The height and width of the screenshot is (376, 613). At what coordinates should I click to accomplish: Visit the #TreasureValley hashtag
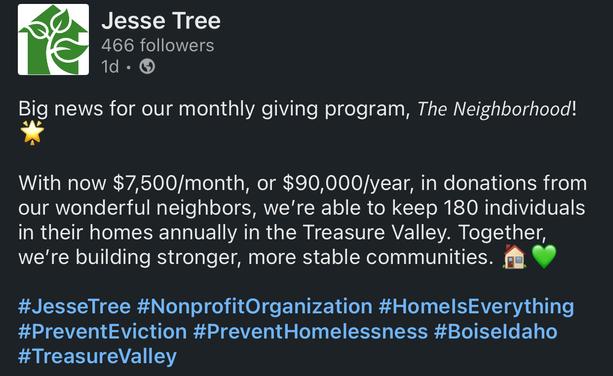click(97, 356)
